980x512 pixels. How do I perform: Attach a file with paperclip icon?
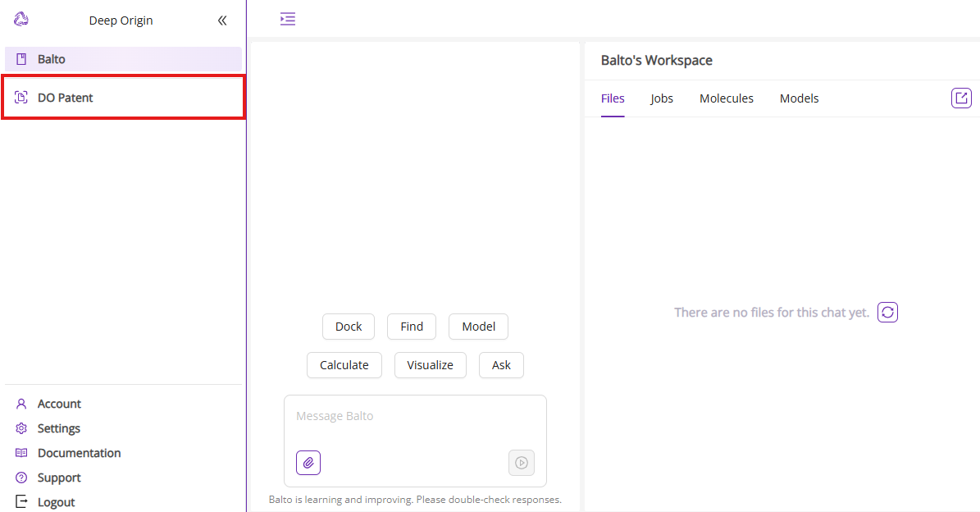(x=308, y=463)
